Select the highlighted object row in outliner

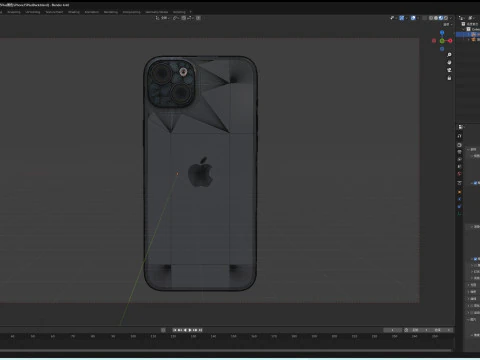click(468, 34)
